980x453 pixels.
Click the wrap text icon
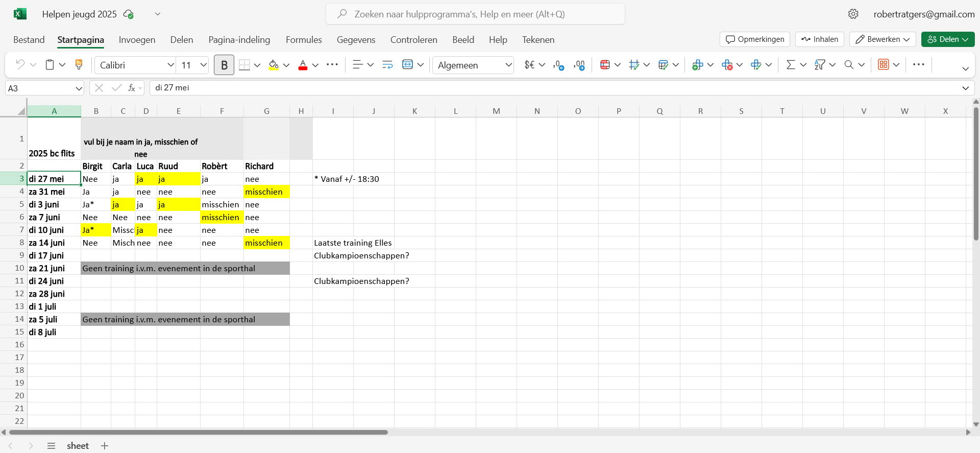tap(387, 65)
